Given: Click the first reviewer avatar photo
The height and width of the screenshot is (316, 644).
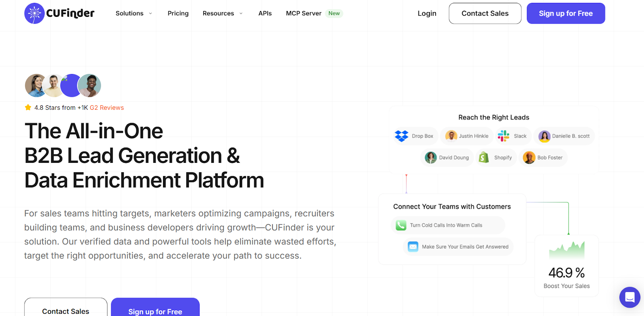Looking at the screenshot, I should (x=35, y=85).
